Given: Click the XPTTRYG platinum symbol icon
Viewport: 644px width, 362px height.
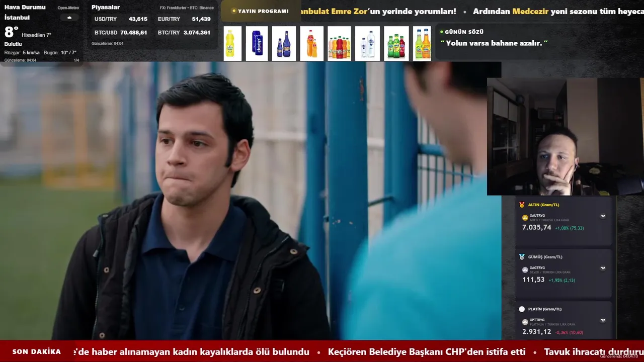Looking at the screenshot, I should tap(525, 322).
